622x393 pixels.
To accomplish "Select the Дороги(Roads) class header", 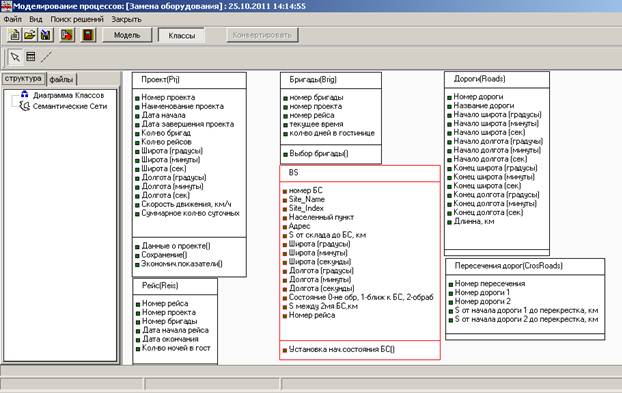I will (497, 80).
